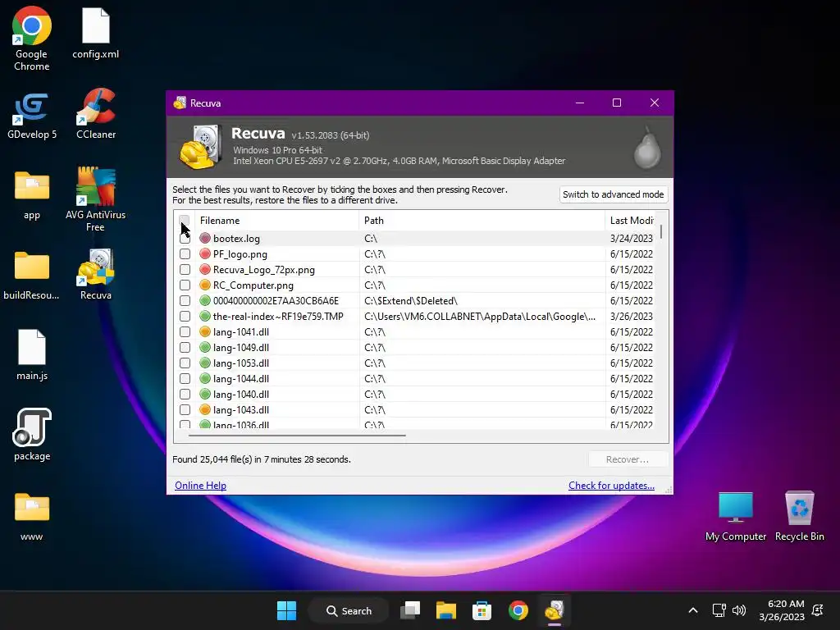840x630 pixels.
Task: Tick the checkbox for bootex.log
Action: [185, 239]
